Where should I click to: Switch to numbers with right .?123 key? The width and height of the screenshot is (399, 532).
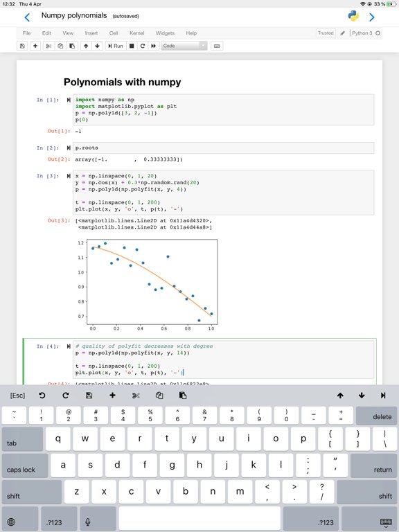pos(311,518)
